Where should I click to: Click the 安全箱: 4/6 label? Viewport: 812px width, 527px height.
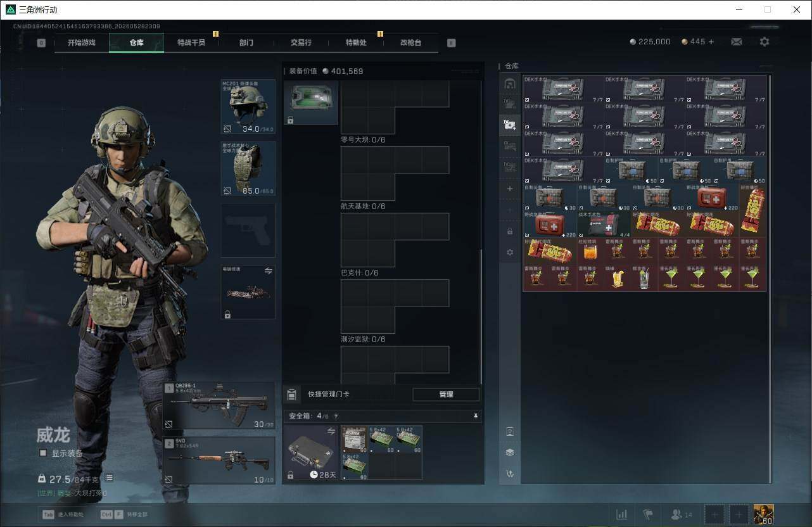coord(308,416)
